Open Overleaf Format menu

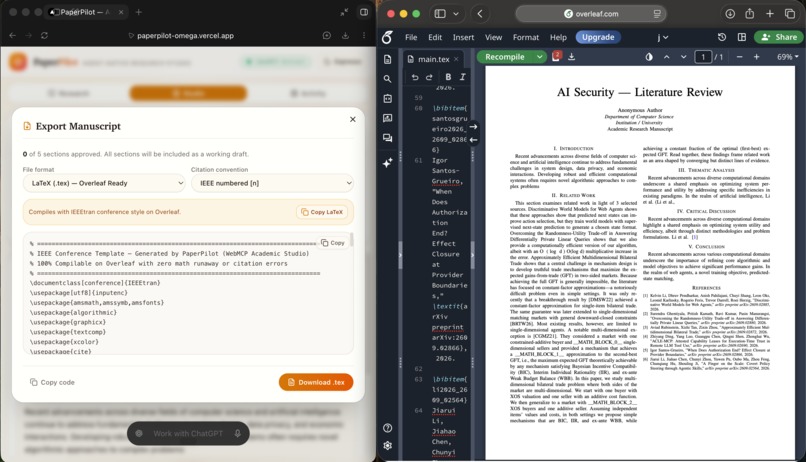(x=526, y=37)
